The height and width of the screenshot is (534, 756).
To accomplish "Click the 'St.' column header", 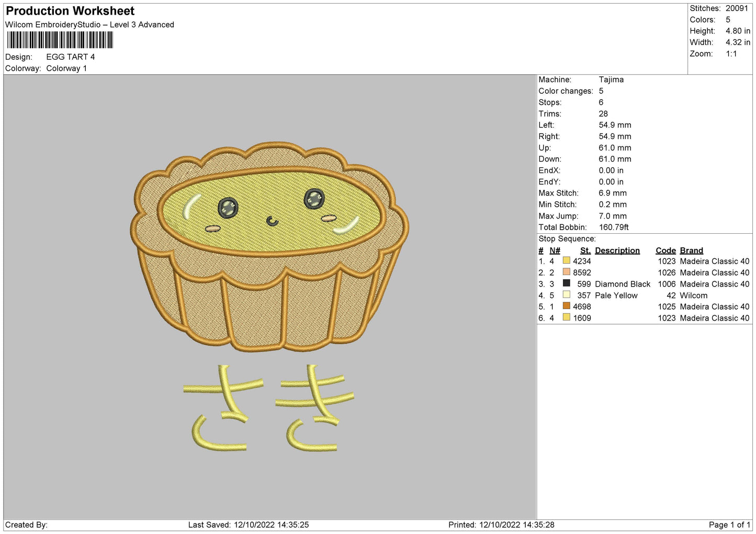I will coord(585,251).
